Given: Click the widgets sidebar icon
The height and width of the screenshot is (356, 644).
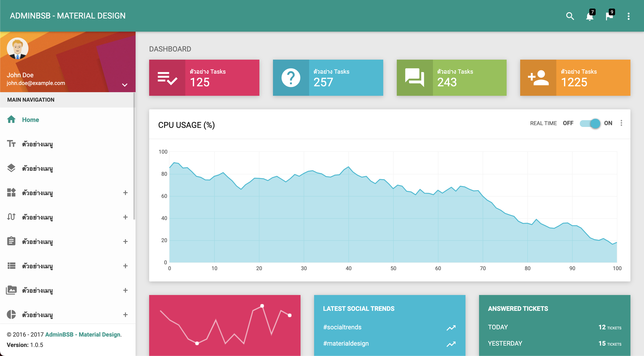Looking at the screenshot, I should 11,192.
